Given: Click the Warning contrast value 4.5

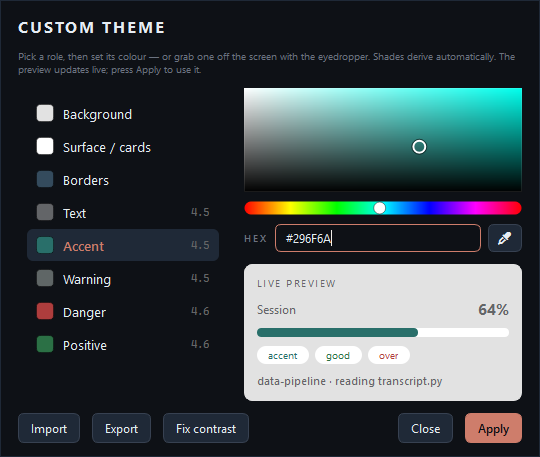Looking at the screenshot, I should [x=200, y=278].
